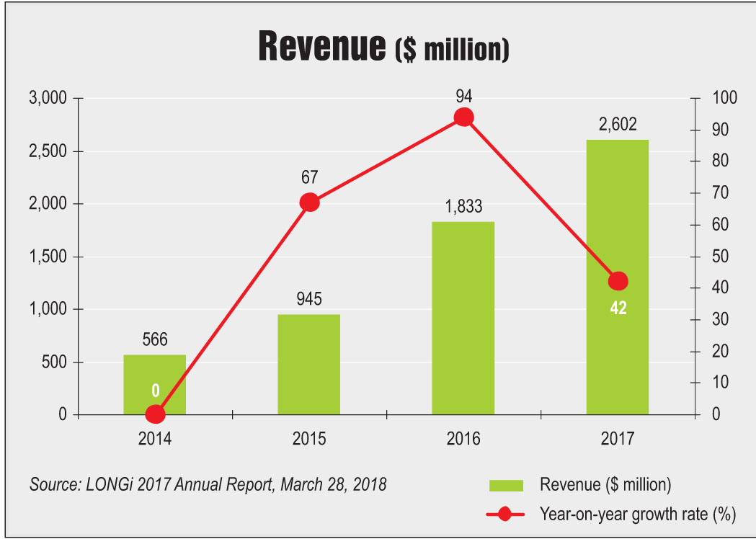Click the 3,000 left axis label
Screen dimensions: 756x539
click(x=46, y=98)
